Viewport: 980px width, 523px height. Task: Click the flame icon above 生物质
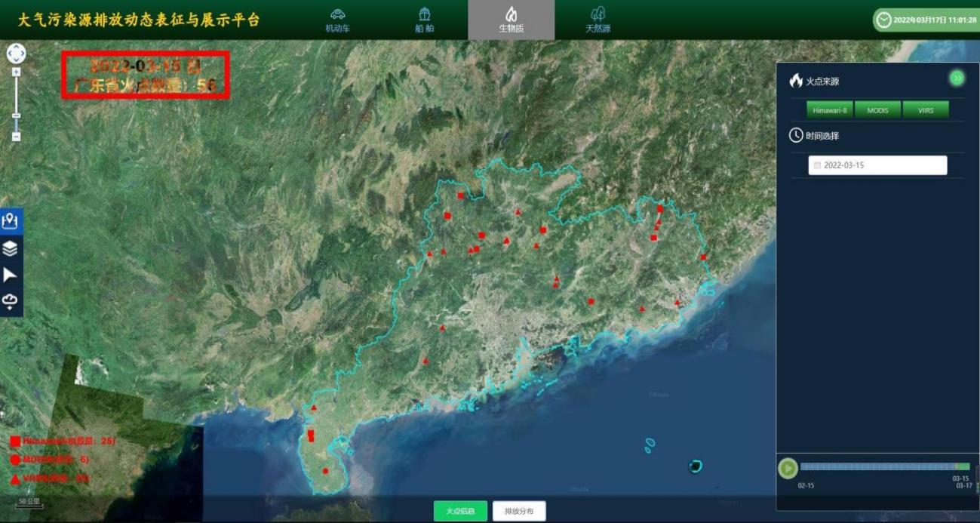tap(511, 14)
